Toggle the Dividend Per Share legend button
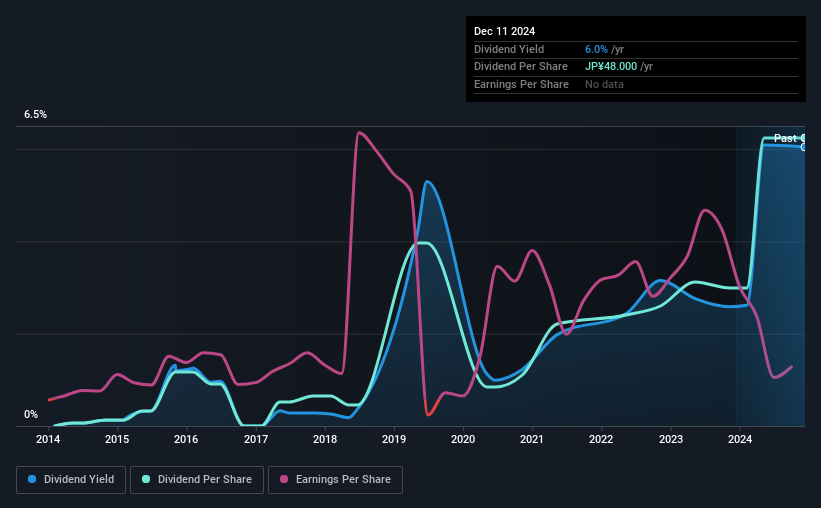821x508 pixels. [x=197, y=480]
